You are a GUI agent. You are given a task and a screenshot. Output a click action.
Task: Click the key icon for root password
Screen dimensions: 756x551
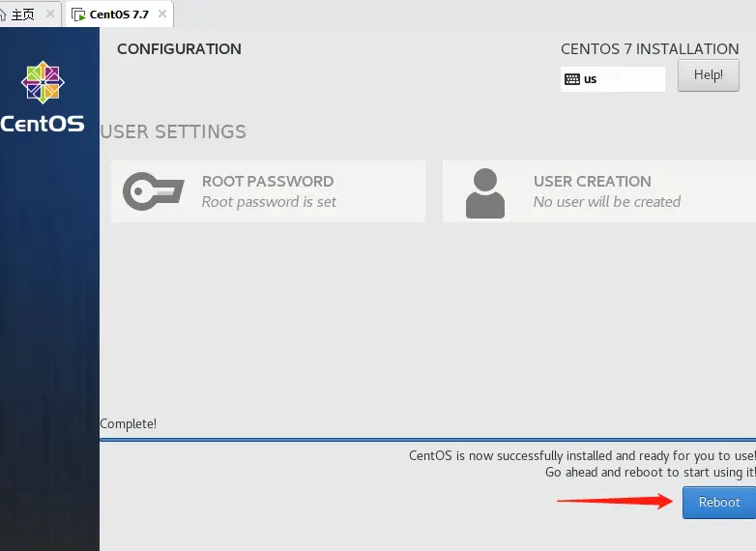[154, 191]
